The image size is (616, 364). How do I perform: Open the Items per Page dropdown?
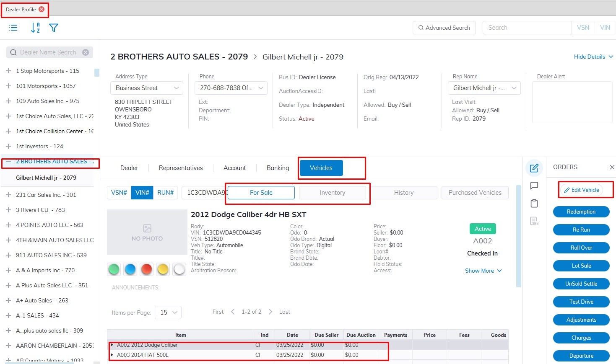168,312
